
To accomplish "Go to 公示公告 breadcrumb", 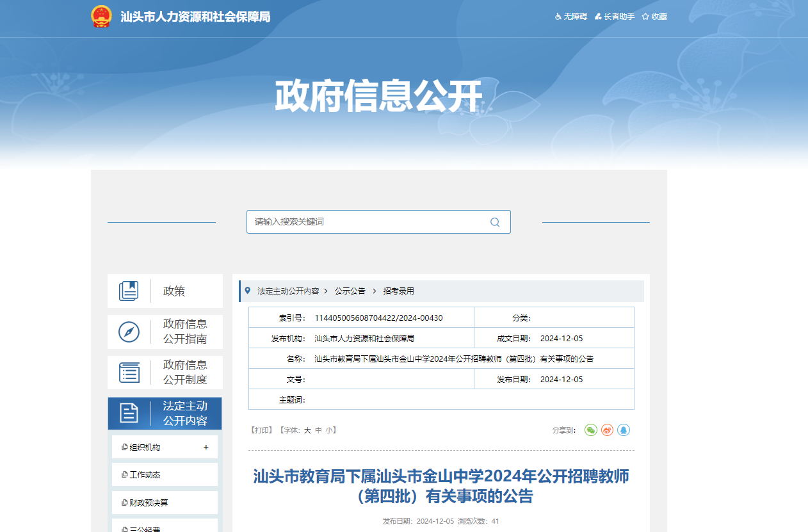I will [350, 291].
